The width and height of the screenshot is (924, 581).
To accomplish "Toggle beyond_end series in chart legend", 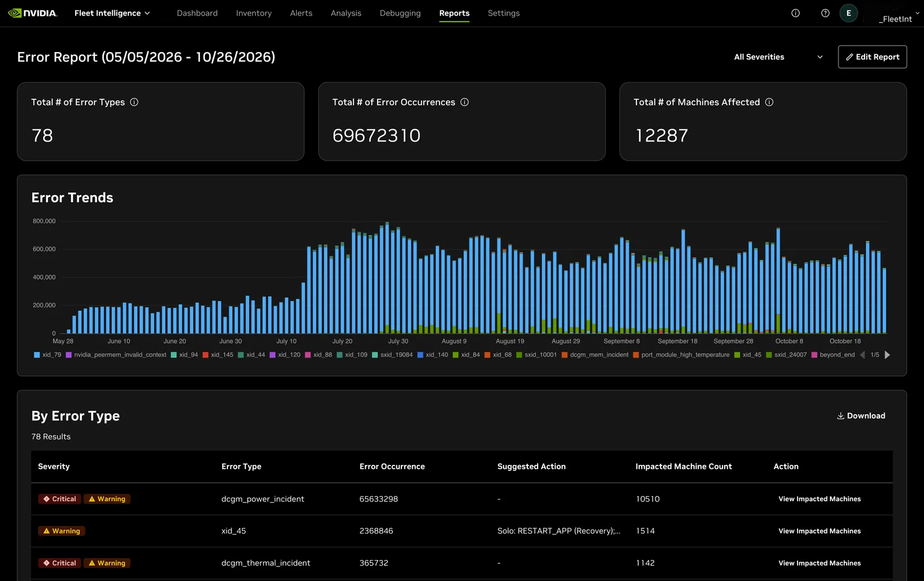I will [833, 355].
